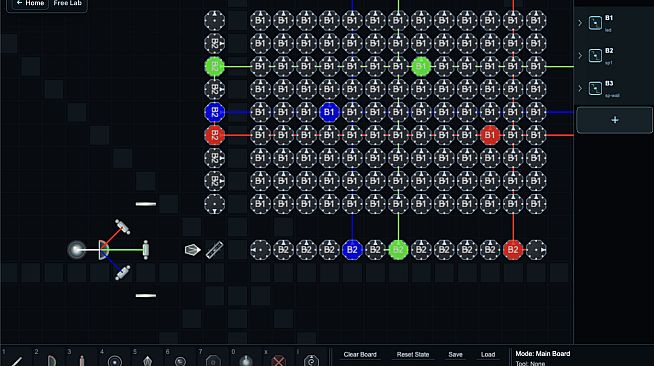The image size is (654, 366).
Task: Open the Free Lab tab
Action: point(68,3)
